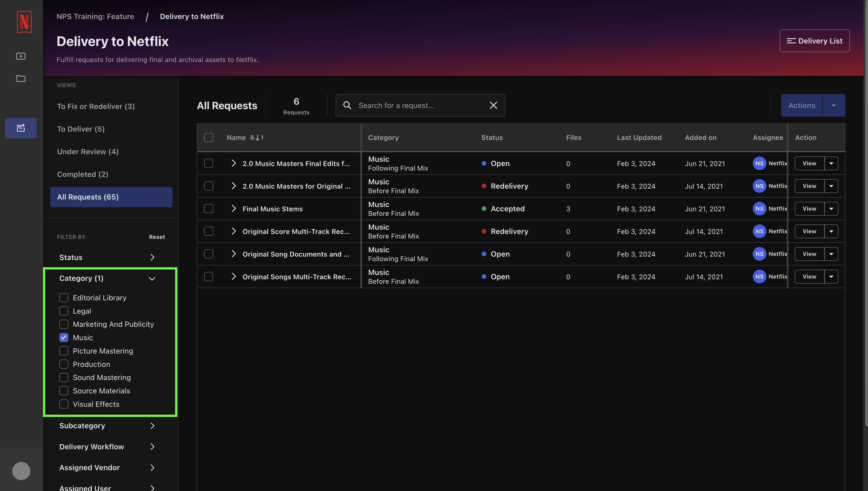Check the Legal category filter
Image resolution: width=868 pixels, height=491 pixels.
pos(64,311)
